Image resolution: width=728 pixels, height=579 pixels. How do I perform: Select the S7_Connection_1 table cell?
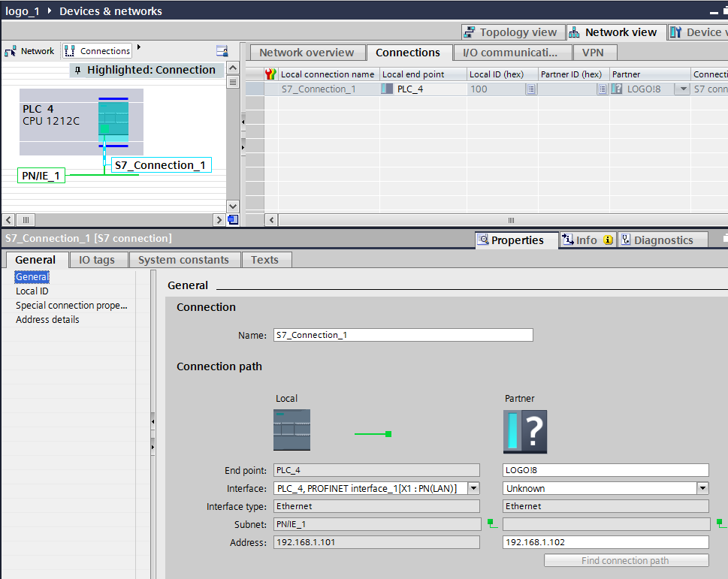click(329, 89)
